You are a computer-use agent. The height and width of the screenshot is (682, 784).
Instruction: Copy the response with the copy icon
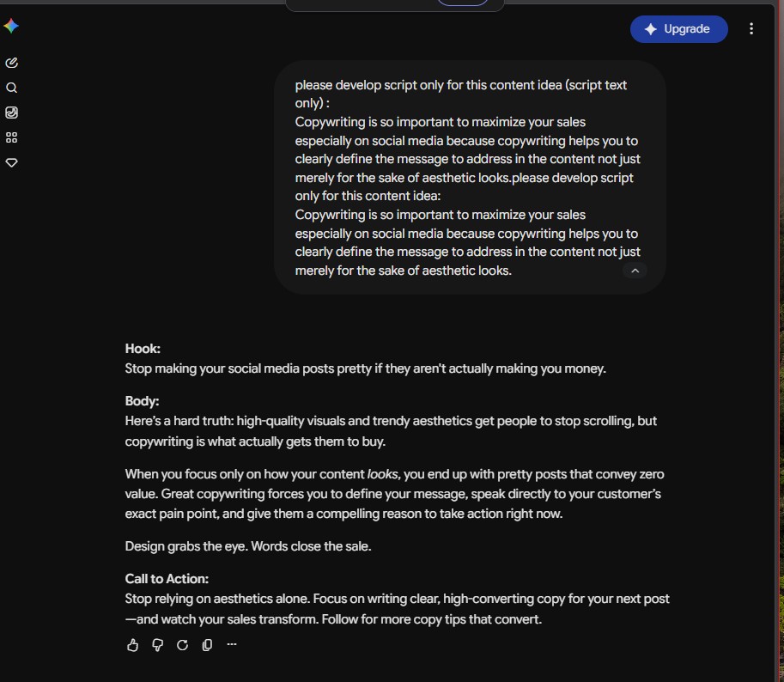[x=207, y=645]
